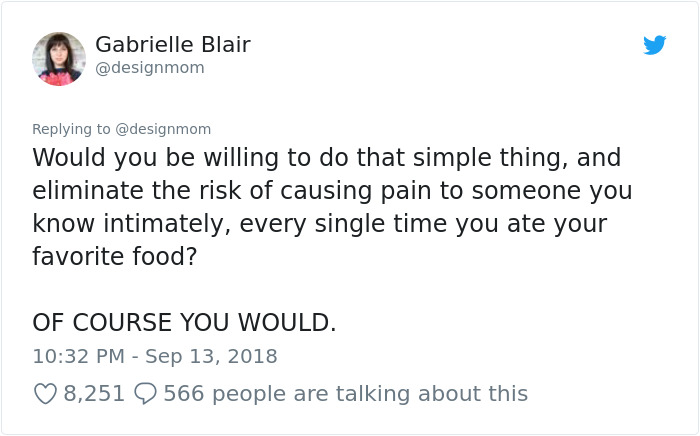This screenshot has width=700, height=436.
Task: Click the number 566 in the reply count
Action: (x=183, y=394)
